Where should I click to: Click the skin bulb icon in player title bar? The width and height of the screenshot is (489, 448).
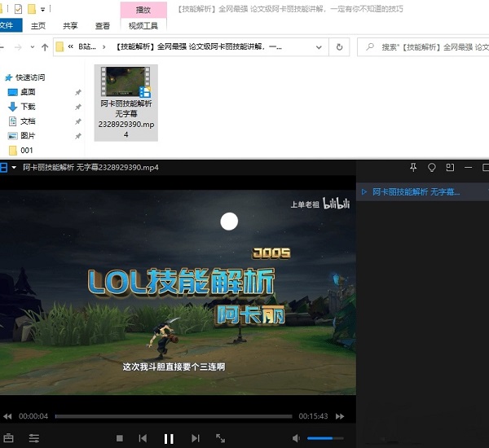432,168
